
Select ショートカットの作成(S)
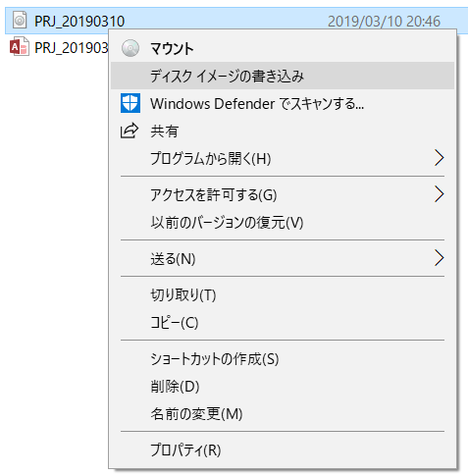(283, 359)
